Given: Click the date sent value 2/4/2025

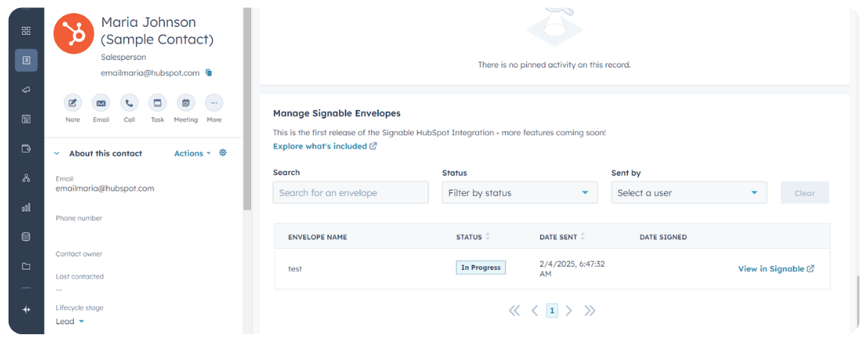Looking at the screenshot, I should (572, 268).
